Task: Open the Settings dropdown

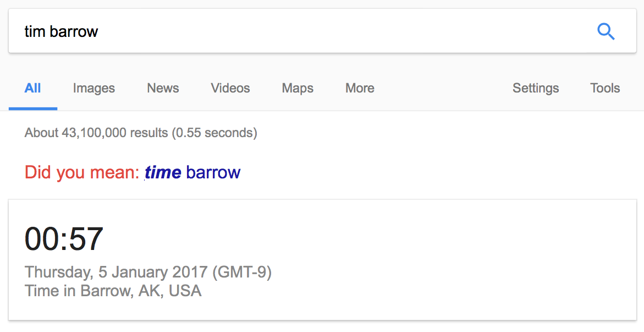Action: (536, 88)
